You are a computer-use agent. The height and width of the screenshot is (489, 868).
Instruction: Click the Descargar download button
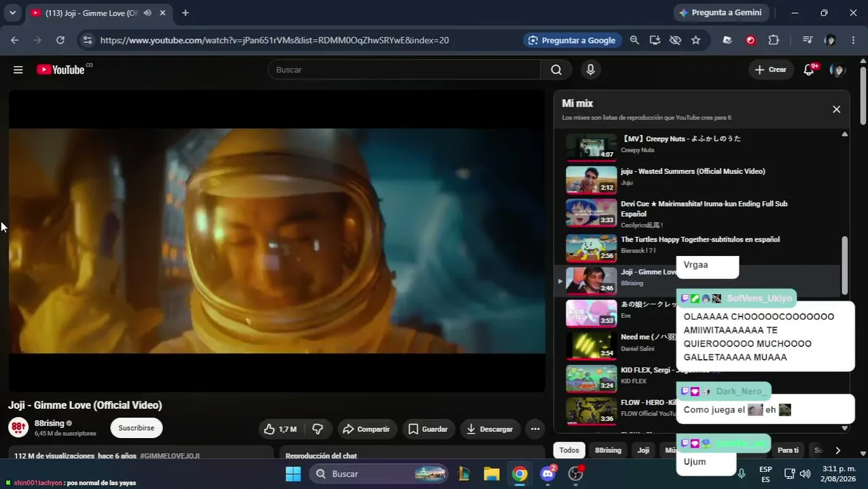click(490, 429)
